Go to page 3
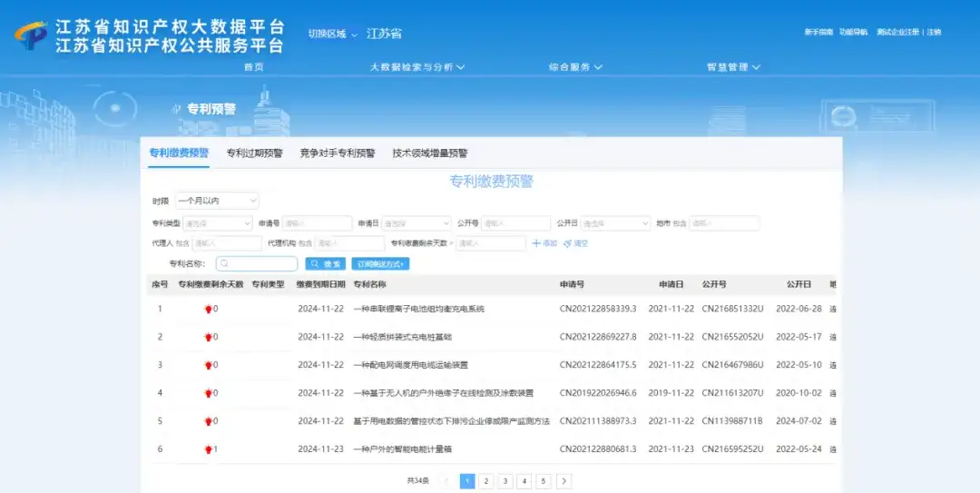This screenshot has width=980, height=493. (505, 481)
